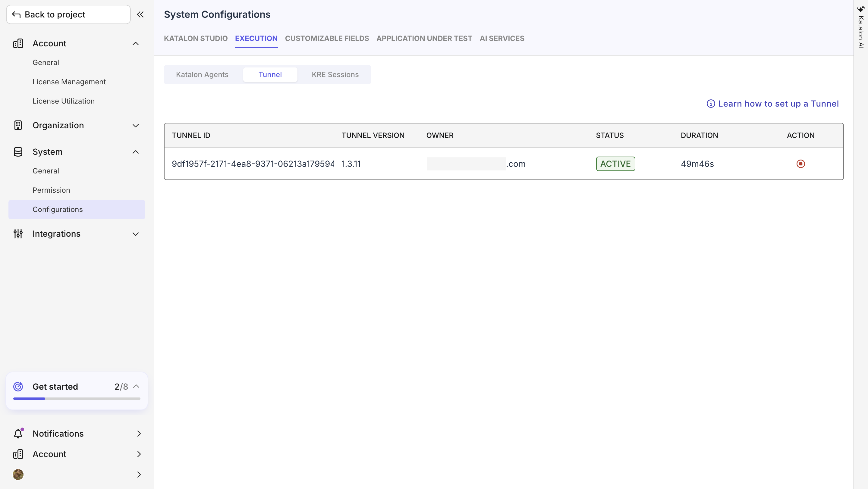Open the Katalon AI side panel
Viewport: 868px width, 489px height.
(x=861, y=28)
